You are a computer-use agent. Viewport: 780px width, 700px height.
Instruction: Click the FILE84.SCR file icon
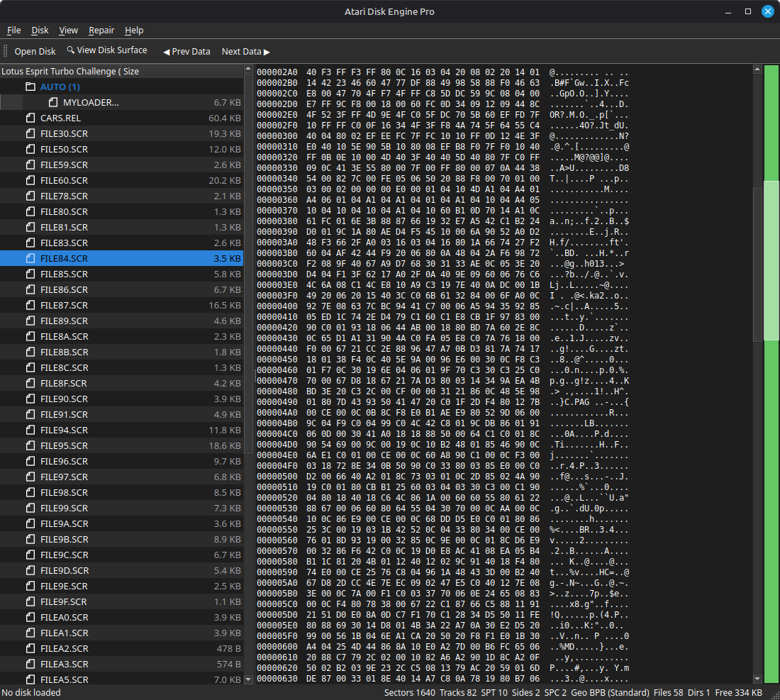(x=30, y=258)
